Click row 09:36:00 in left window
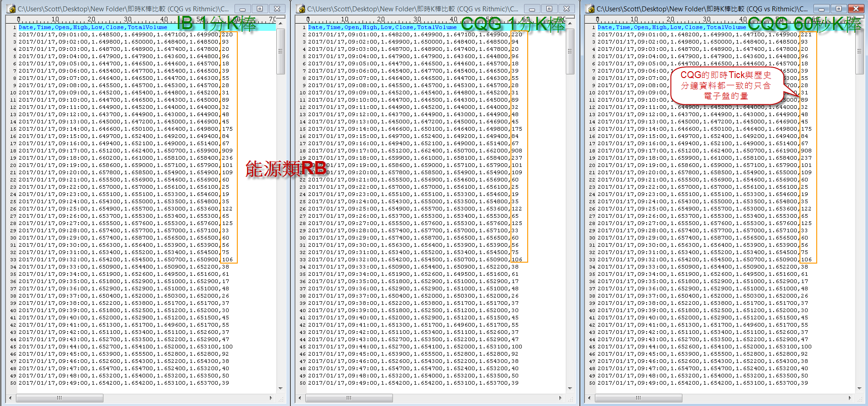 pyautogui.click(x=124, y=289)
